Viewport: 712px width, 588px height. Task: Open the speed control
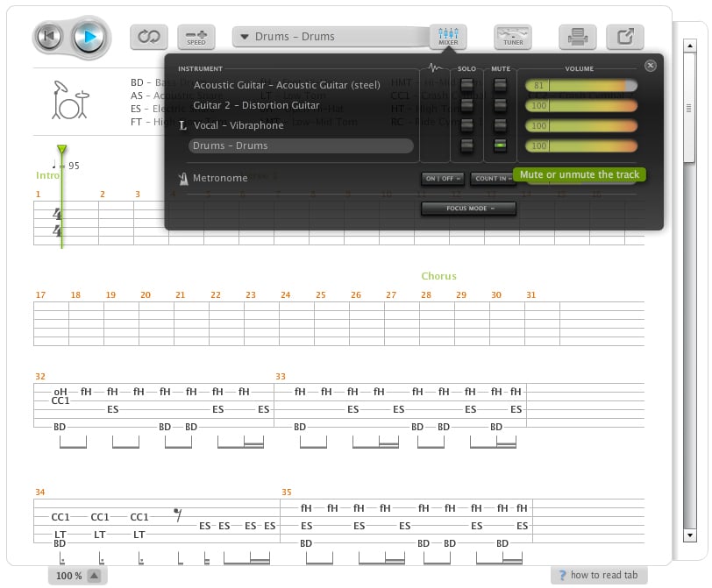pyautogui.click(x=196, y=38)
